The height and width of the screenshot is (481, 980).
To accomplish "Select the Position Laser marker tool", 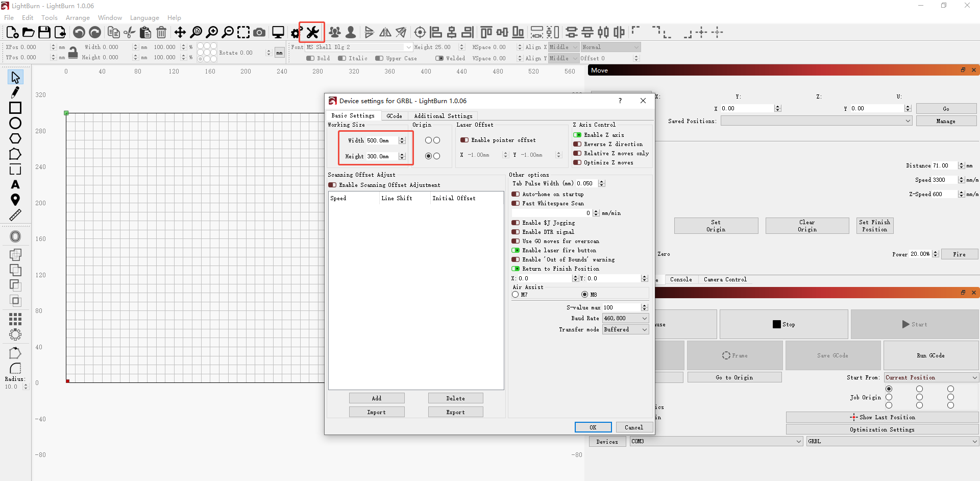I will [x=15, y=200].
